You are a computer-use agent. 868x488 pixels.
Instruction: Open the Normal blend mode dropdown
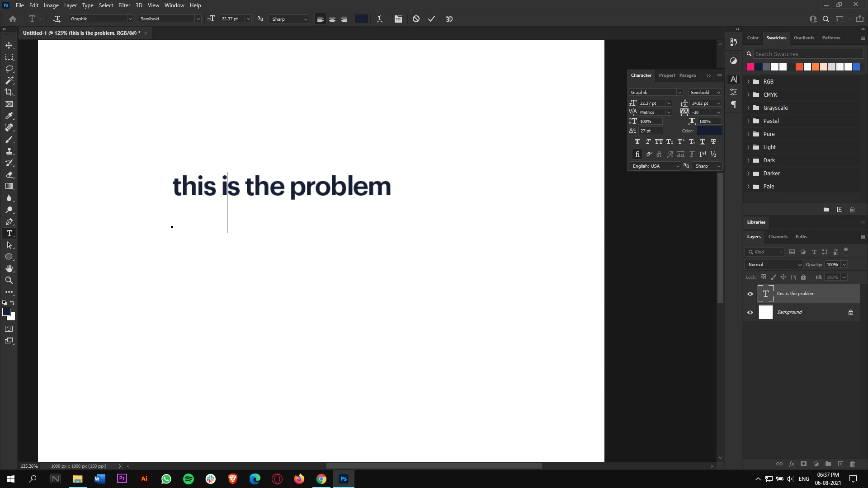click(774, 265)
